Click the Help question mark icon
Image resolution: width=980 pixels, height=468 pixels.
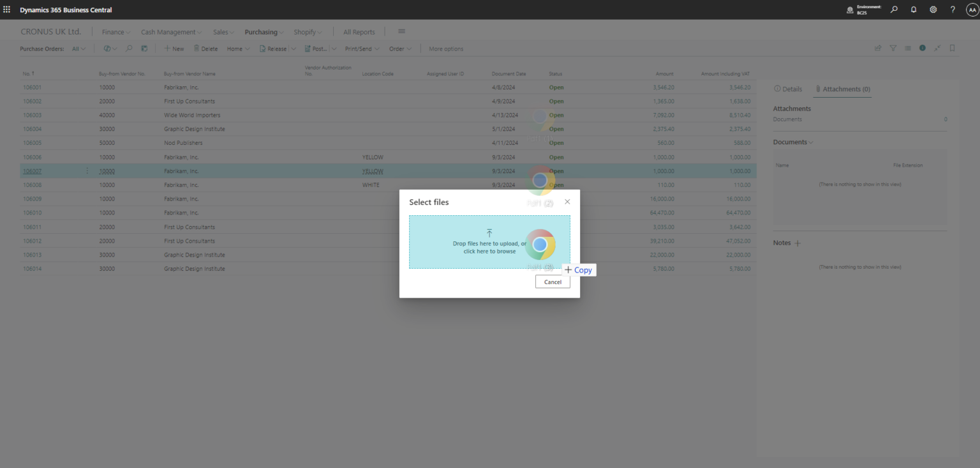point(952,9)
